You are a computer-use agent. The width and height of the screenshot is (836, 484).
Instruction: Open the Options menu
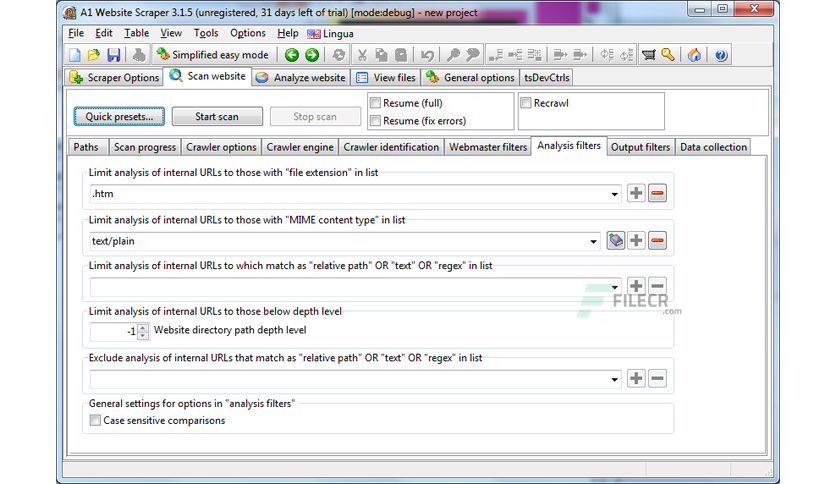click(248, 33)
